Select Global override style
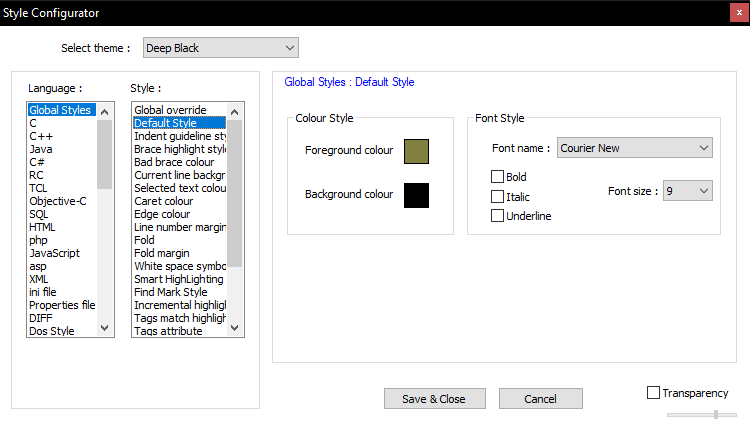The image size is (750, 426). 179,110
